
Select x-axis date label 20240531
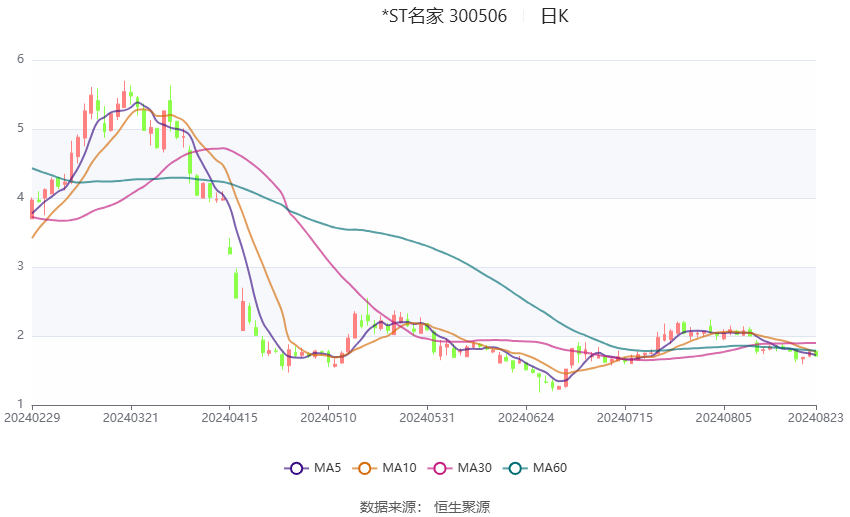pos(427,418)
